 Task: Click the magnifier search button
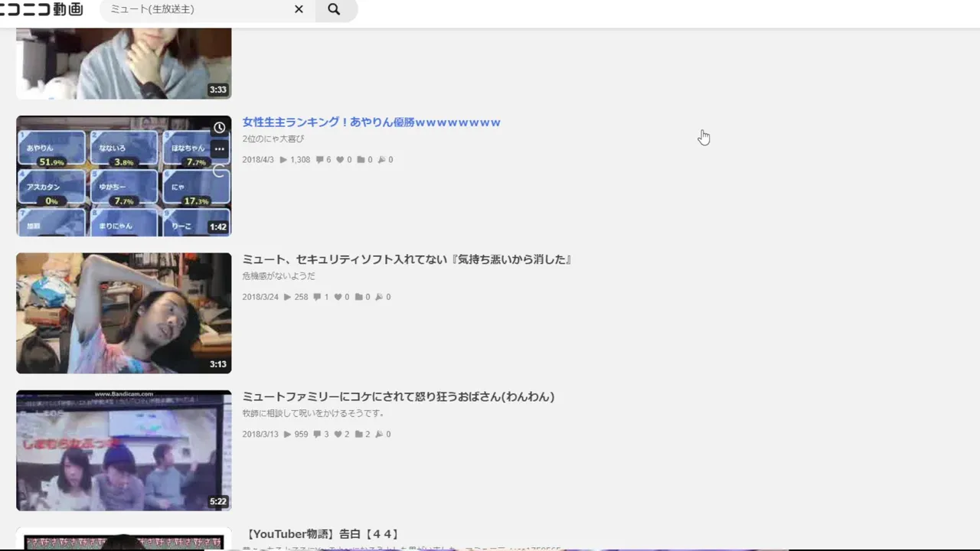click(334, 9)
